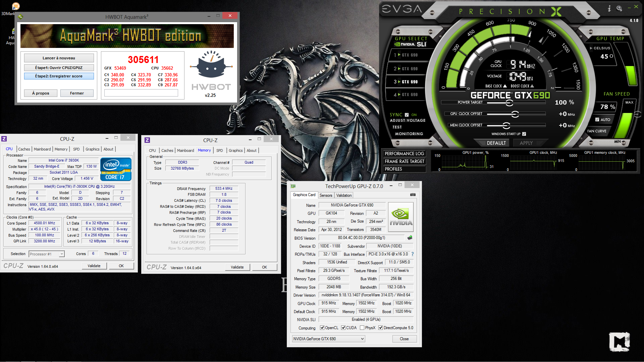Click the NVIDIA SLI logo in GPU Select
The height and width of the screenshot is (362, 644).
(410, 44)
